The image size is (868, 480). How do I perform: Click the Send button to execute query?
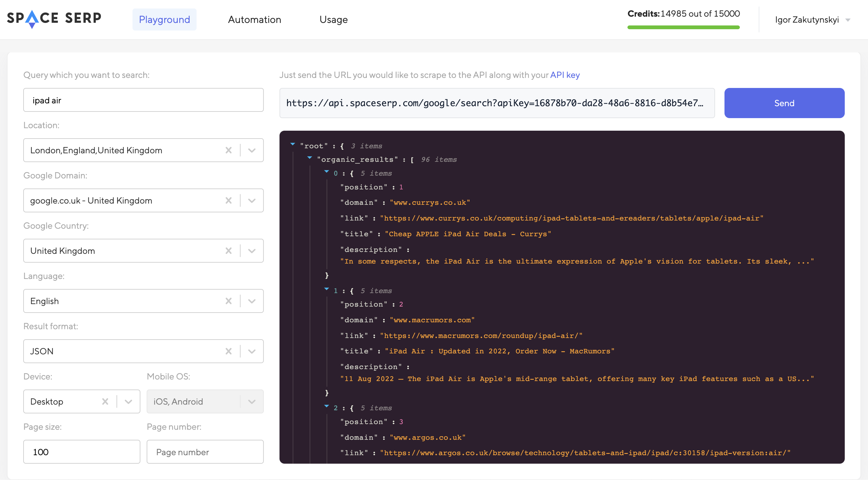pos(784,103)
